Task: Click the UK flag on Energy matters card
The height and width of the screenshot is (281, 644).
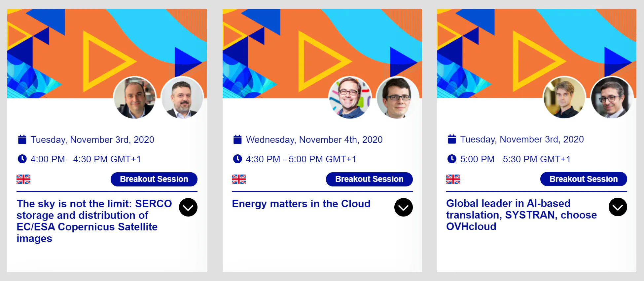Action: [239, 179]
